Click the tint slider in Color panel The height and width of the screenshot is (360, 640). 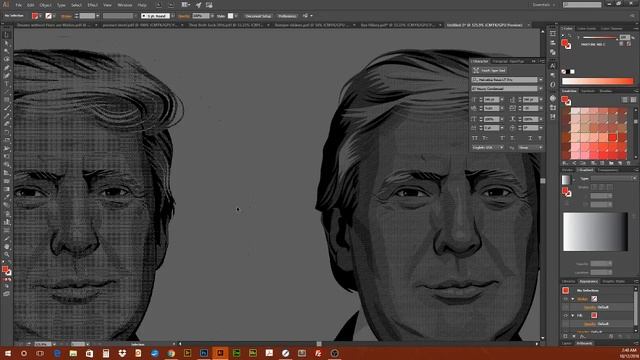coord(599,38)
